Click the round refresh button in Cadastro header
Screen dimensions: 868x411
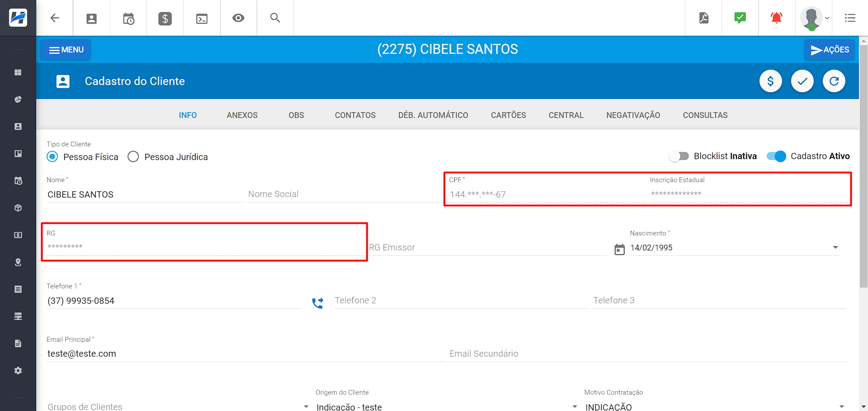click(834, 81)
